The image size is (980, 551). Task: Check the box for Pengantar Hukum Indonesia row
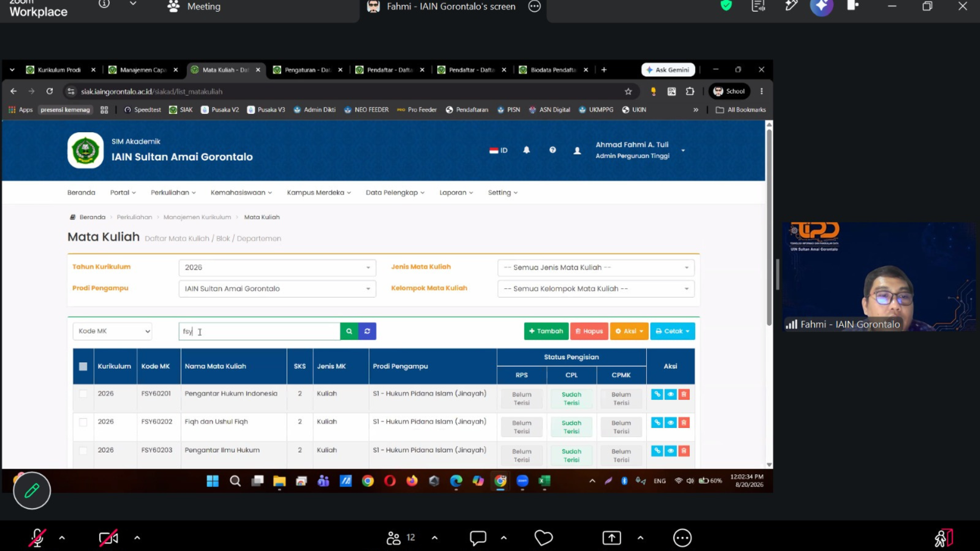[x=83, y=394]
